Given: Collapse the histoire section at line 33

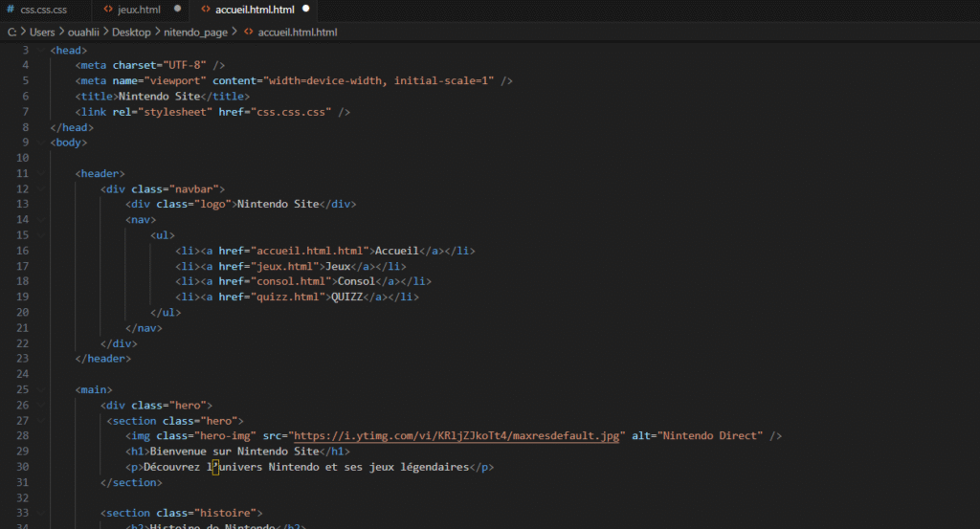Looking at the screenshot, I should pyautogui.click(x=41, y=514).
